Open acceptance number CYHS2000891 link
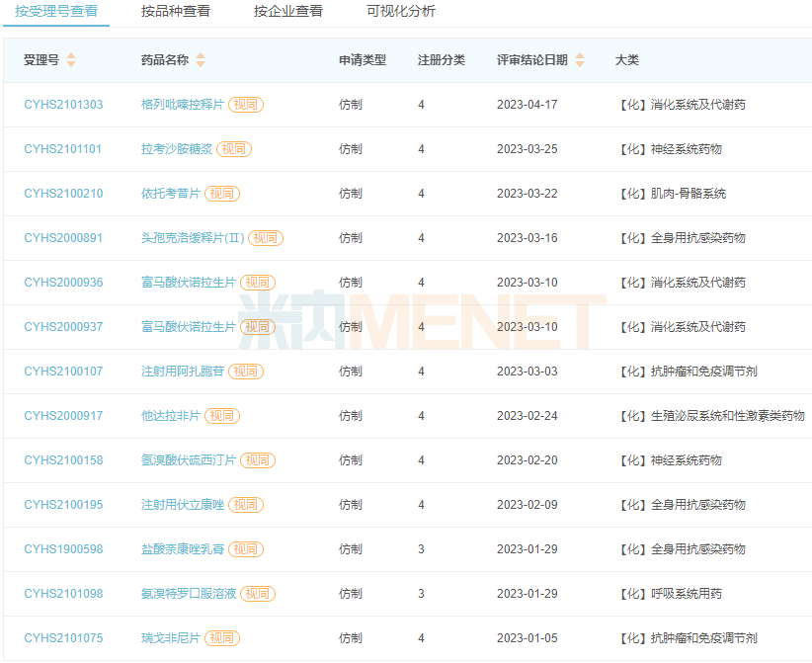Viewport: 812px width, 663px height. tap(63, 238)
